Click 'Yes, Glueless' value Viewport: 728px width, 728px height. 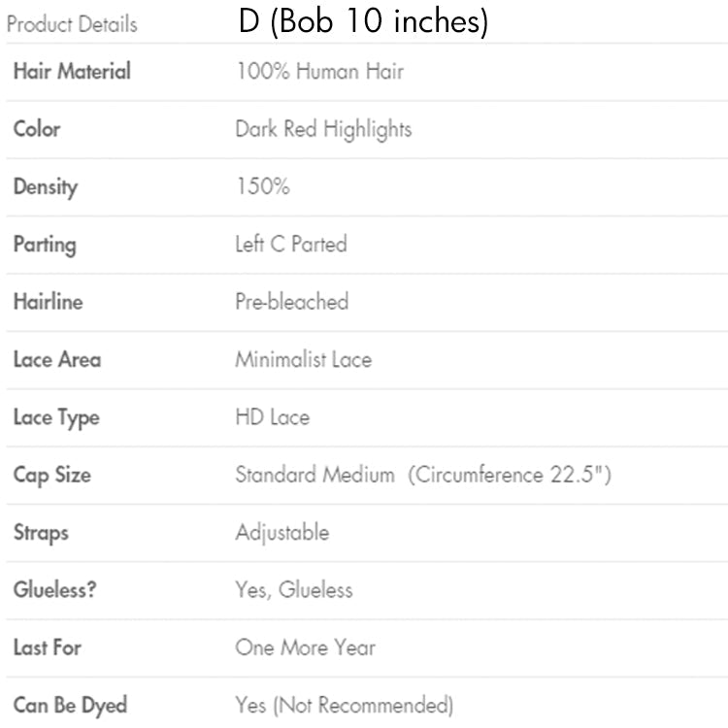click(x=293, y=590)
